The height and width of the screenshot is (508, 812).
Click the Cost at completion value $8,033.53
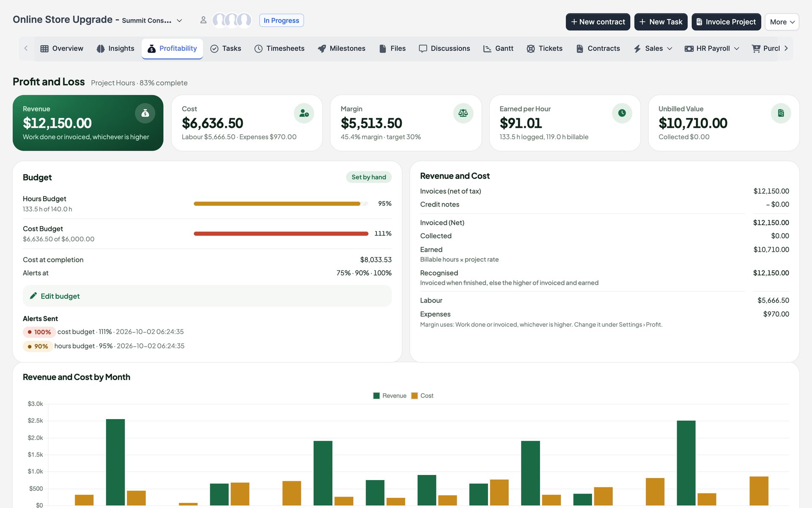376,260
